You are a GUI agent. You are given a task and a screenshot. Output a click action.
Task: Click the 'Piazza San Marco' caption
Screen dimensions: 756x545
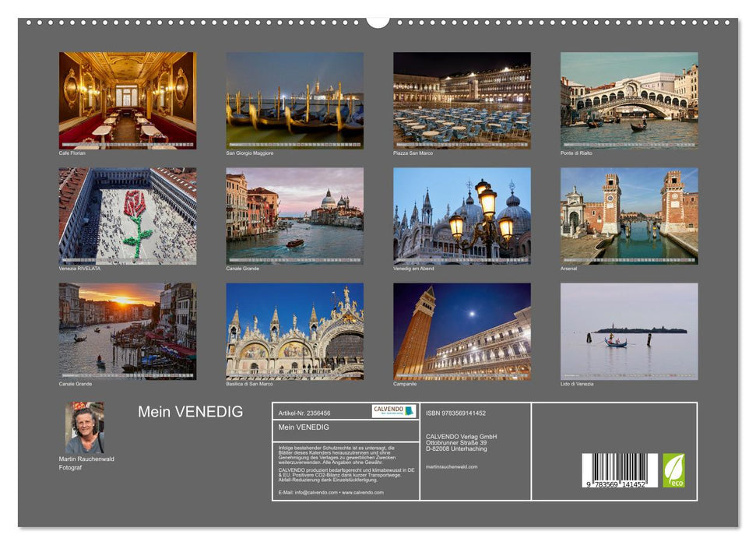click(413, 153)
